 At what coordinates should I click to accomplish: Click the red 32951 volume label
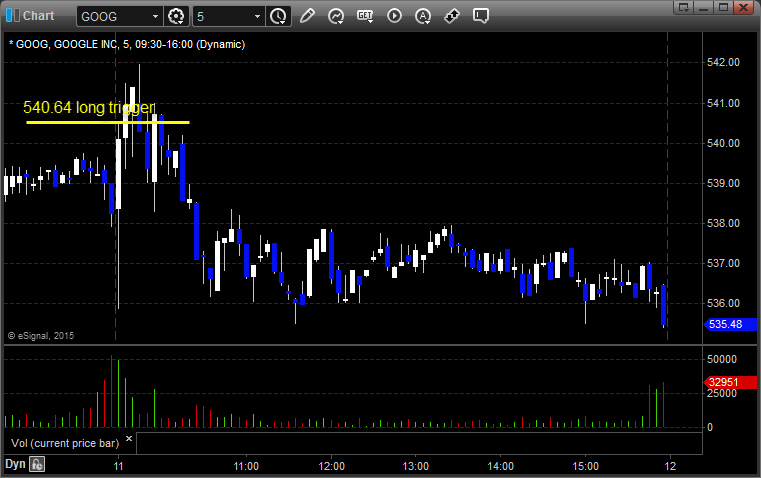point(730,382)
